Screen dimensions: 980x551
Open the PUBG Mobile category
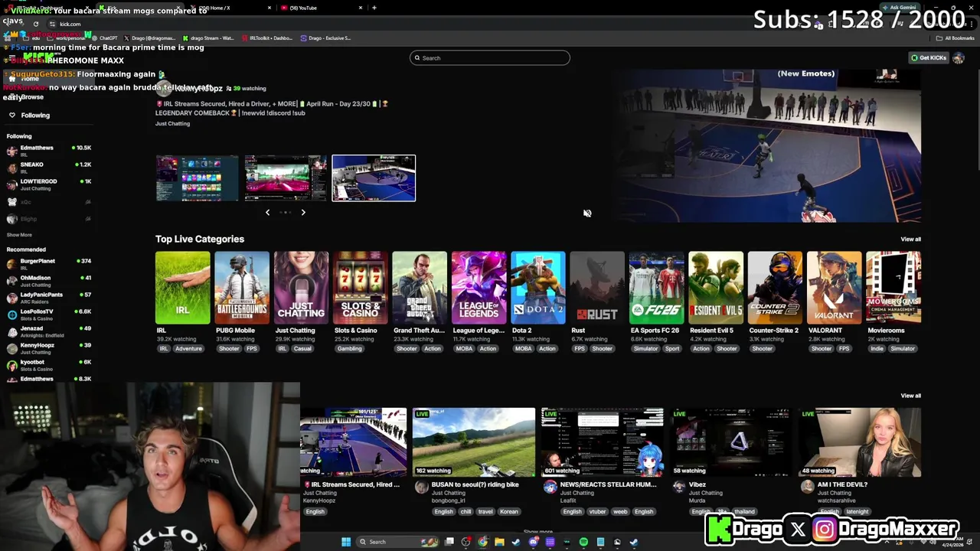242,288
